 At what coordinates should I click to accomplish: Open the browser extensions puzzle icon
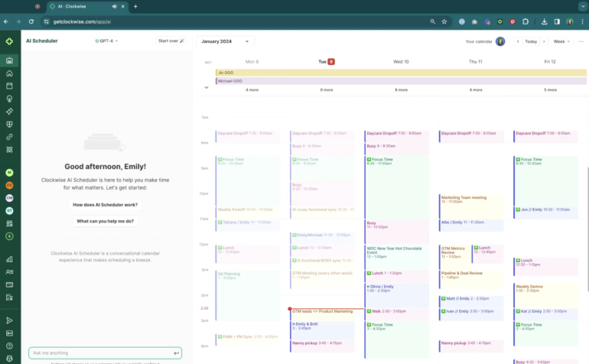[x=526, y=21]
